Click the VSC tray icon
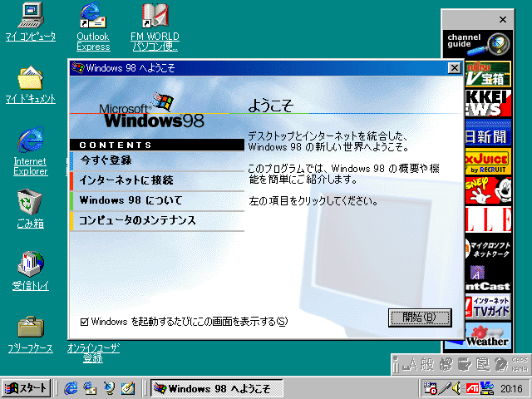 pyautogui.click(x=486, y=388)
